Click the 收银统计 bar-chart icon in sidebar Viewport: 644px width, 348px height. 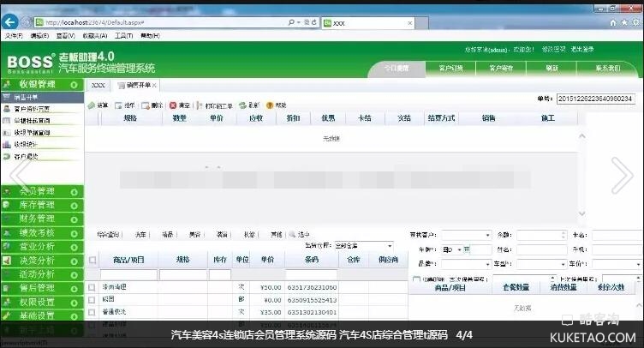tap(6, 145)
